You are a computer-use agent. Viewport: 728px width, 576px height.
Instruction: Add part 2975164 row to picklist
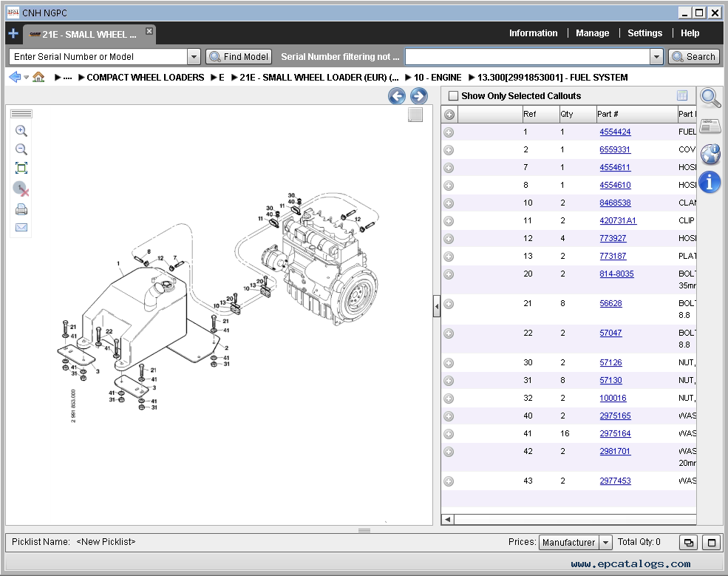(449, 434)
